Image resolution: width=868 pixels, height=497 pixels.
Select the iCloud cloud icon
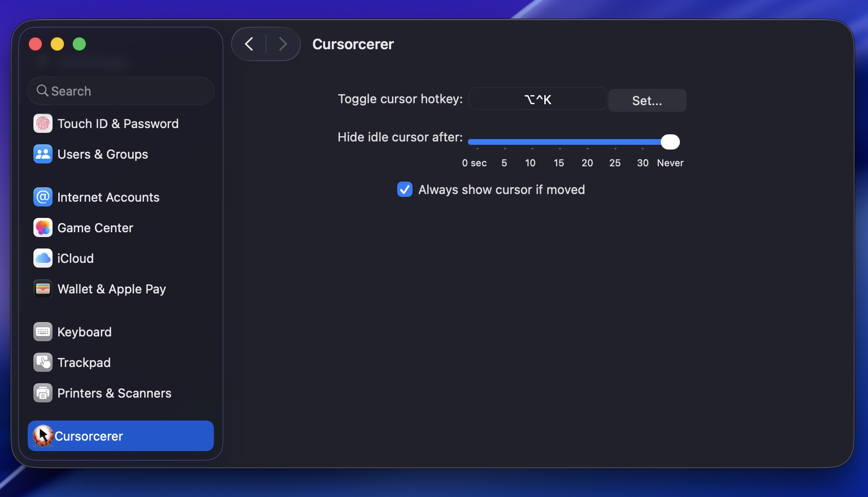42,259
